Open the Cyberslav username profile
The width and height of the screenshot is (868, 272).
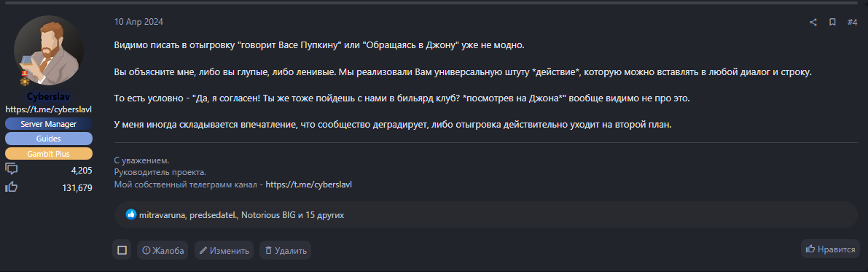pos(49,96)
